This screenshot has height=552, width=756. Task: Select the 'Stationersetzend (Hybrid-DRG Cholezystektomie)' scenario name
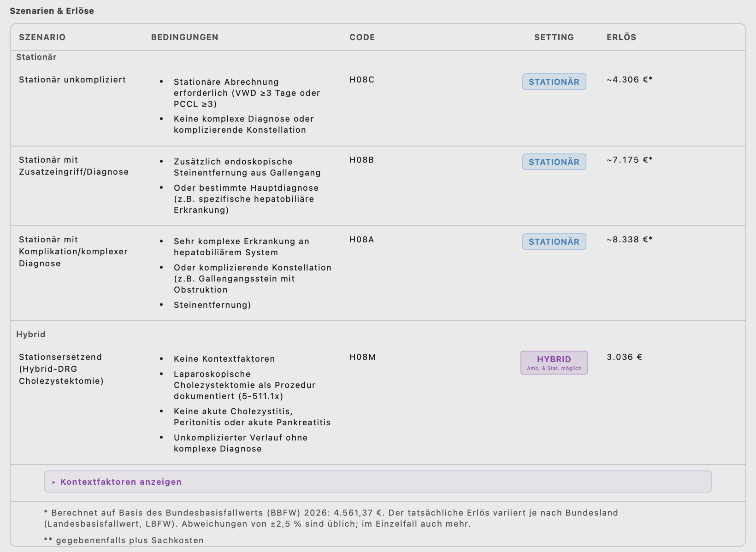[61, 369]
